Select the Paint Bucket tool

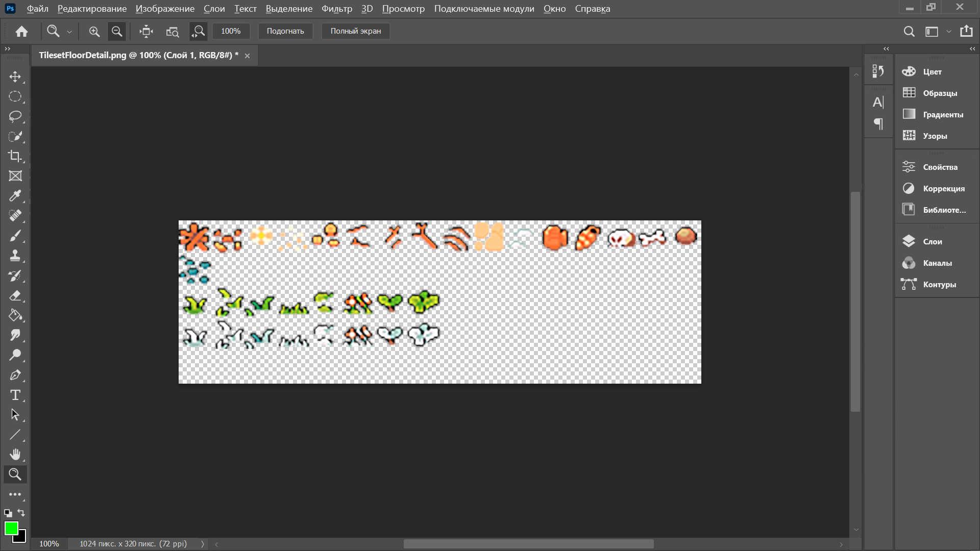pyautogui.click(x=15, y=315)
